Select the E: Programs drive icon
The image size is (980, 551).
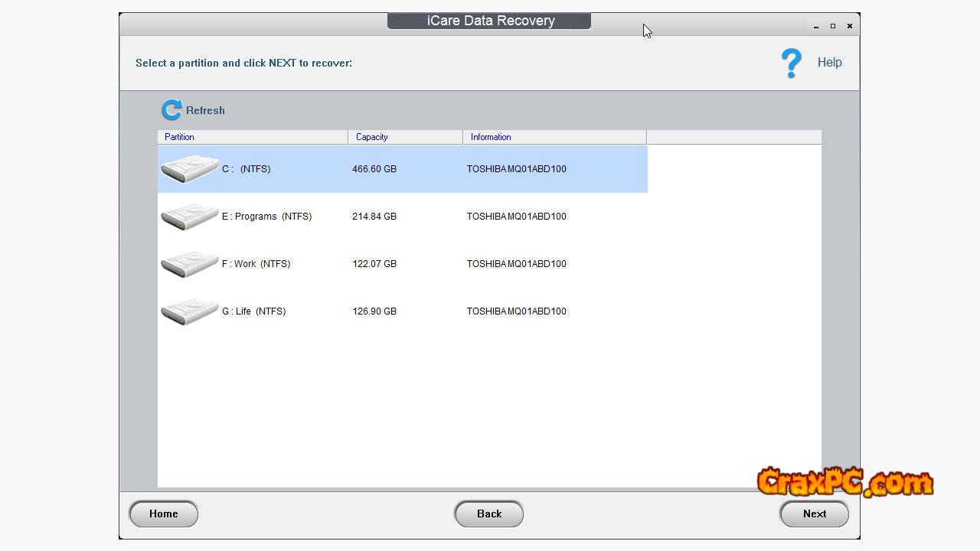pos(190,217)
